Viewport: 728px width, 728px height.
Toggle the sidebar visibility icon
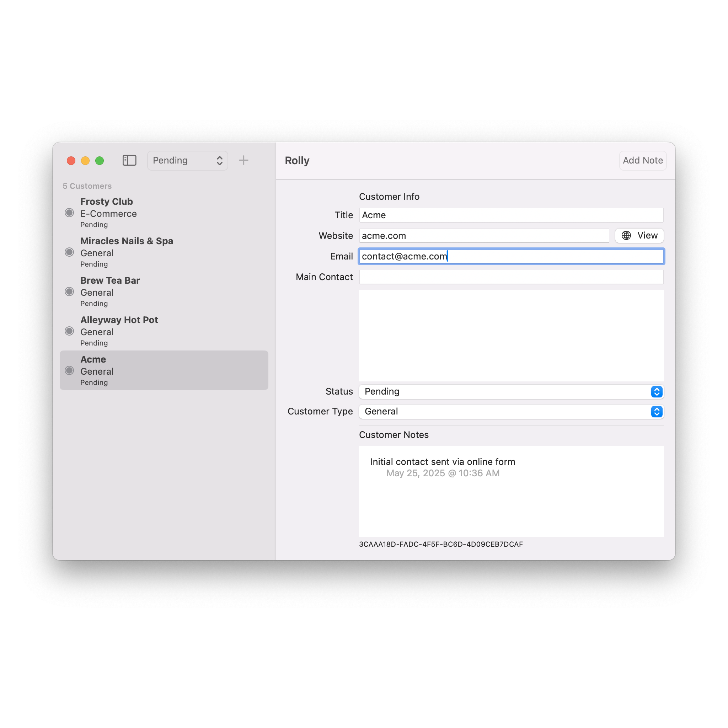pyautogui.click(x=129, y=161)
